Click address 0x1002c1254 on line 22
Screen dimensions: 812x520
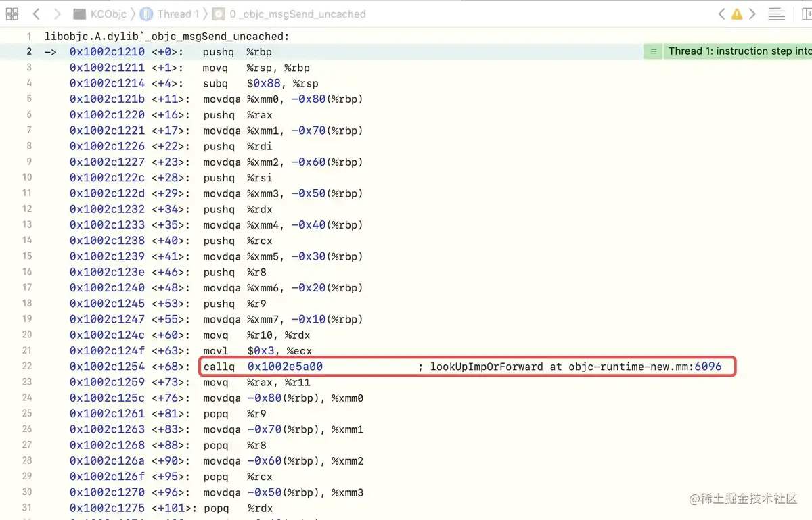107,367
